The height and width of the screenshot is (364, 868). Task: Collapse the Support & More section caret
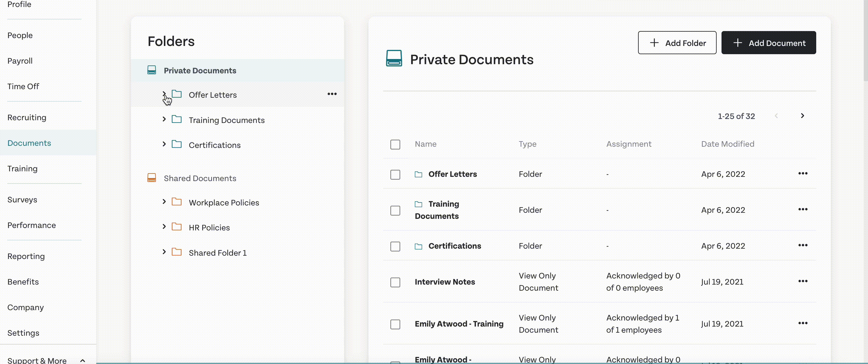83,361
